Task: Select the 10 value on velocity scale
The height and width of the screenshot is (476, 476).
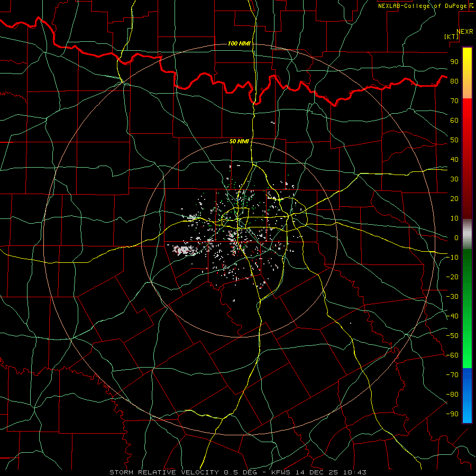Action: pos(454,218)
